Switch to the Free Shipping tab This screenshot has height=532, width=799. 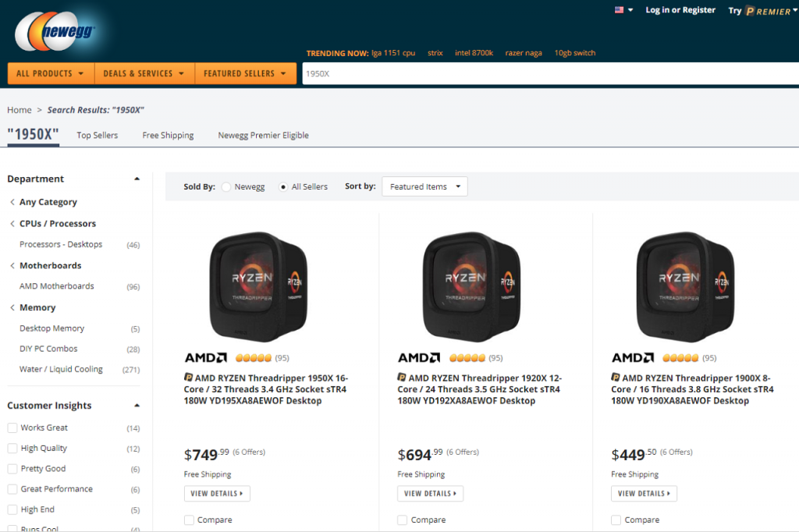(169, 135)
